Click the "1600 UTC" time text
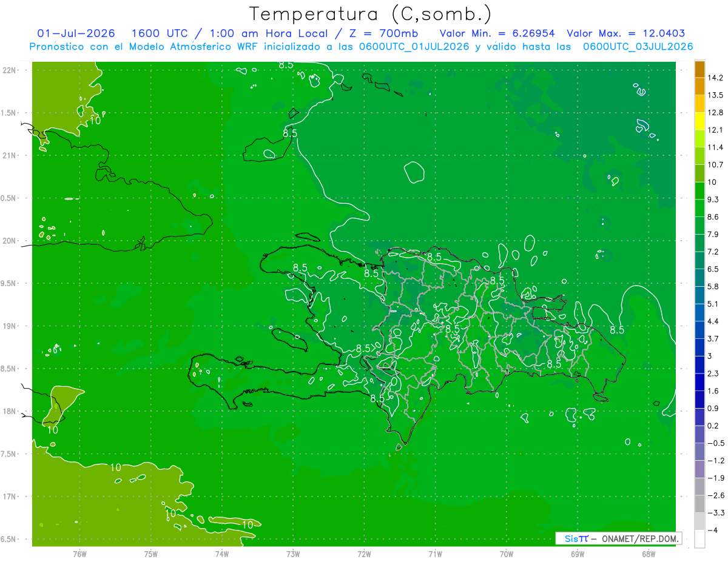Viewport: 728px width, 562px height. [160, 33]
